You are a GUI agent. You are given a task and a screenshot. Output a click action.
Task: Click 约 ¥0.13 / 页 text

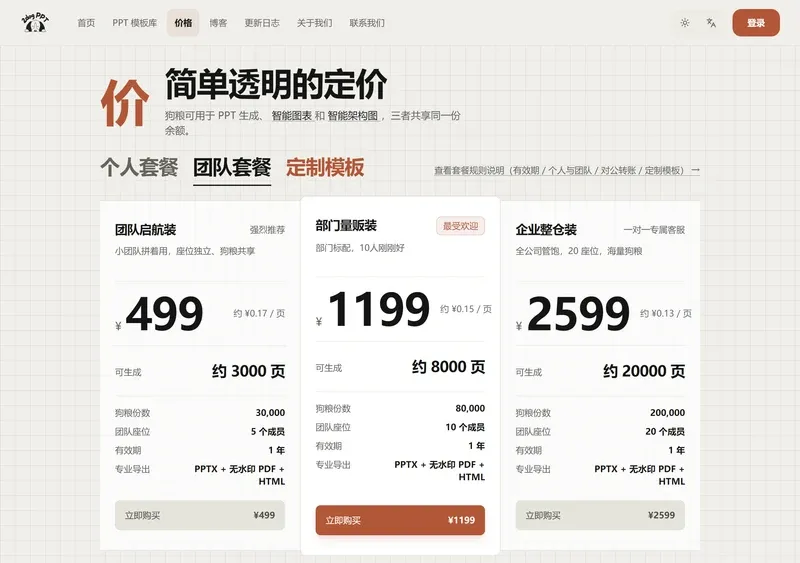pos(666,313)
